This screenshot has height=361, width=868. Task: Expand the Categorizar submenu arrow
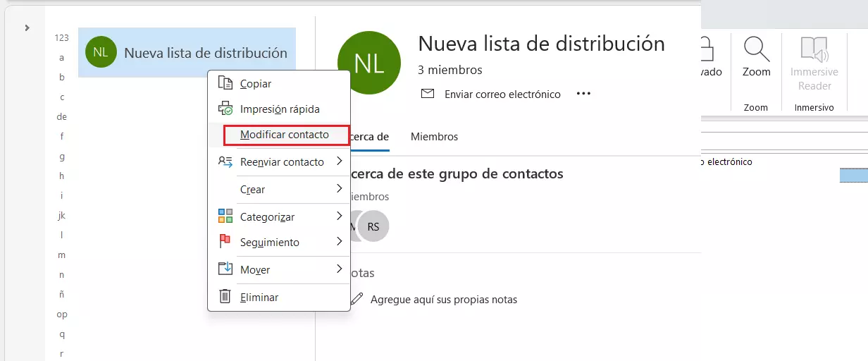(339, 216)
